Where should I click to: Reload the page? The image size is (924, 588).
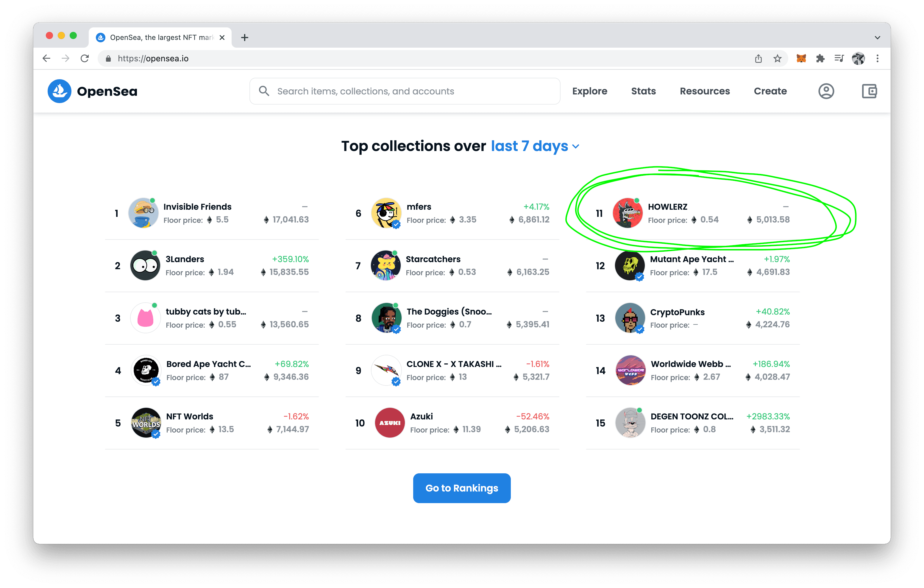tap(85, 58)
